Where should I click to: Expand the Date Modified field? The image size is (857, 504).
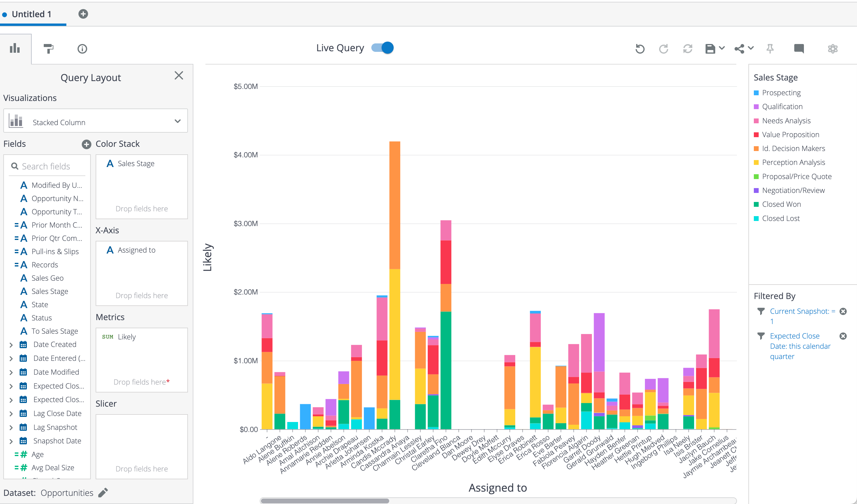(x=11, y=373)
